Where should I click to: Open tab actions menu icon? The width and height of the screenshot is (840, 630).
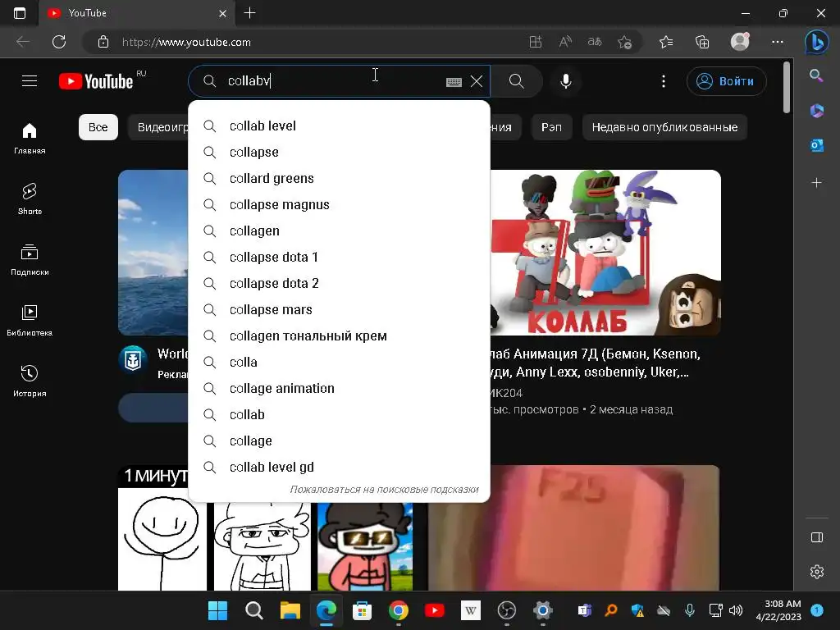click(20, 13)
